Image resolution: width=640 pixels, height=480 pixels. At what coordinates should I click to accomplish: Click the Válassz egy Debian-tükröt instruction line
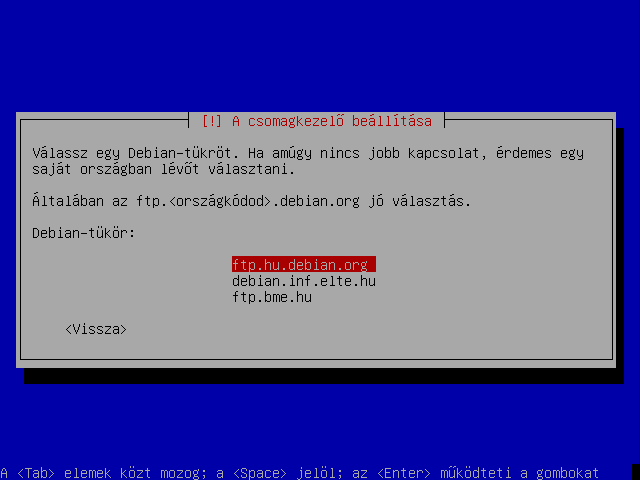308,153
